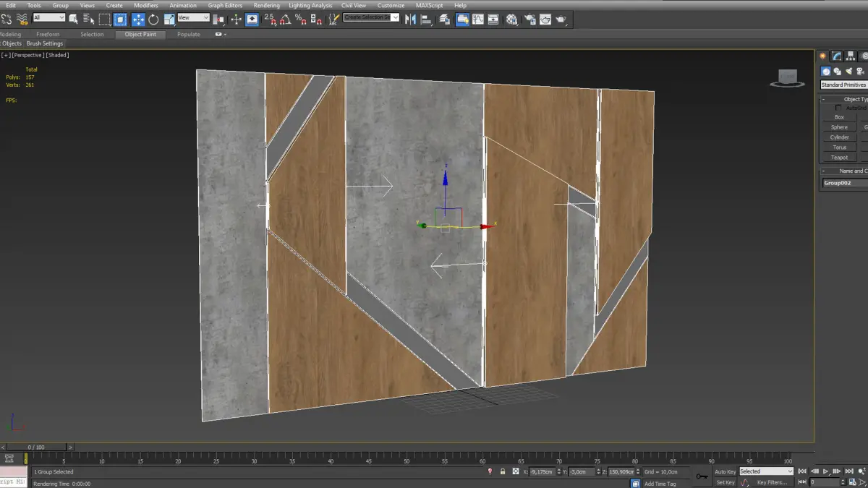Click the Use Pivot Point Center icon
This screenshot has height=488, width=868.
[x=218, y=20]
